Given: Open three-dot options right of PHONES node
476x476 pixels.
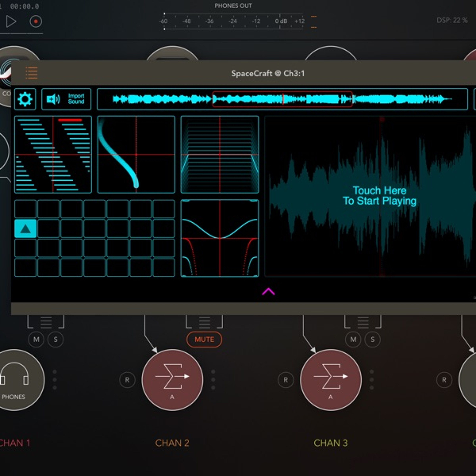Looking at the screenshot, I should pos(55,380).
